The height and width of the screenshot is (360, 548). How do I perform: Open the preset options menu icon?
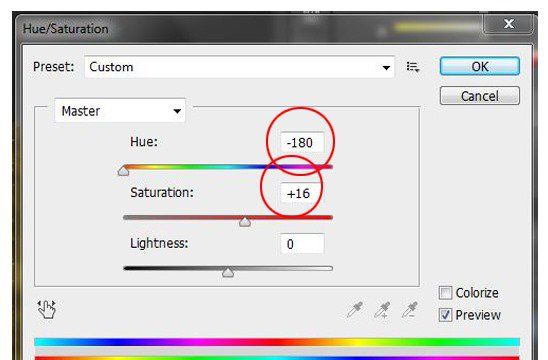coord(413,66)
